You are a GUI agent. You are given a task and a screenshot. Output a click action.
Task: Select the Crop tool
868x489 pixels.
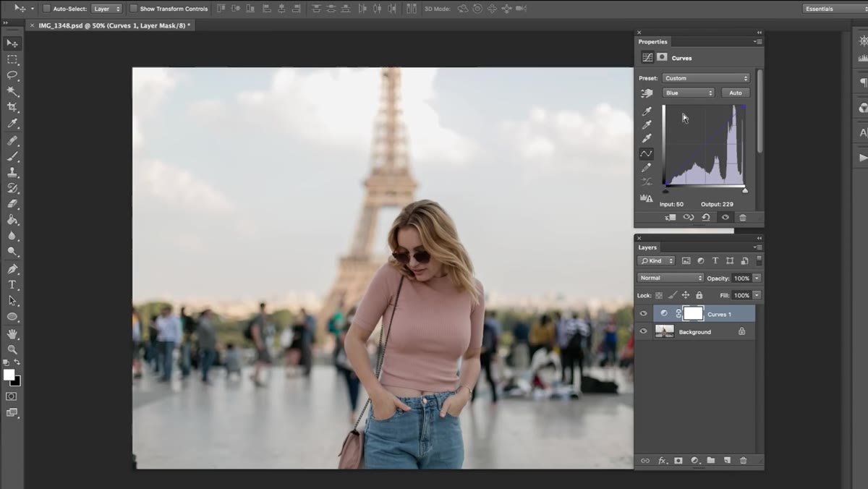click(x=12, y=107)
